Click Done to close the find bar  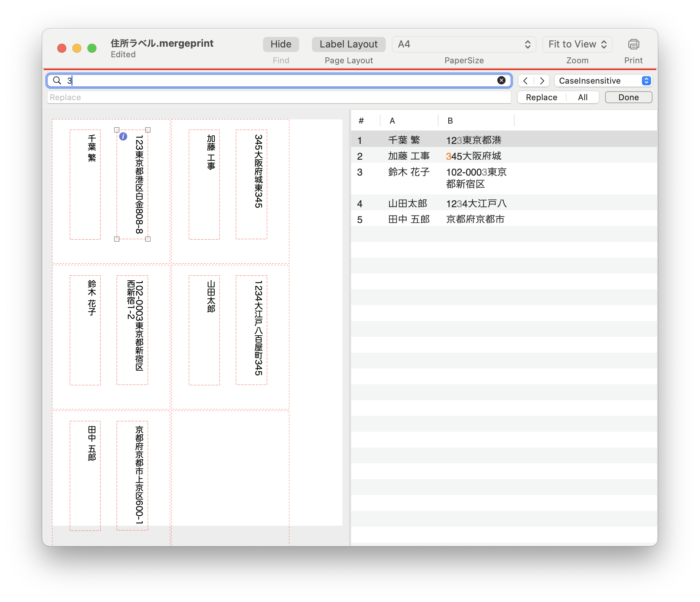[x=628, y=97]
